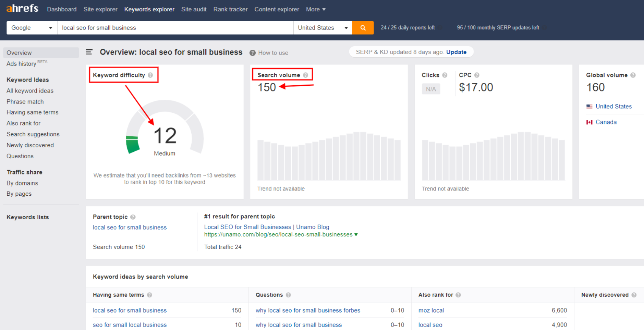Open Site explorer in the top navigation
This screenshot has height=330, width=644.
(100, 9)
